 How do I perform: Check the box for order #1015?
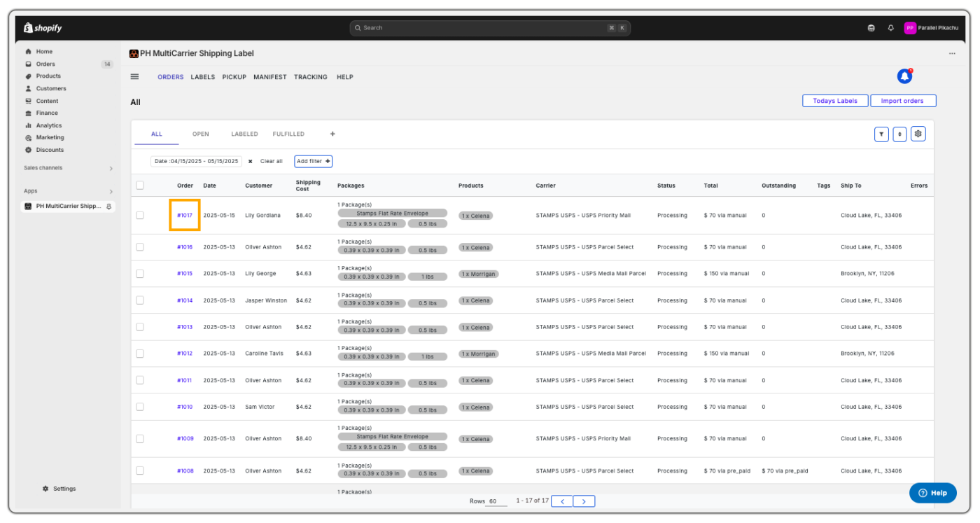point(140,274)
